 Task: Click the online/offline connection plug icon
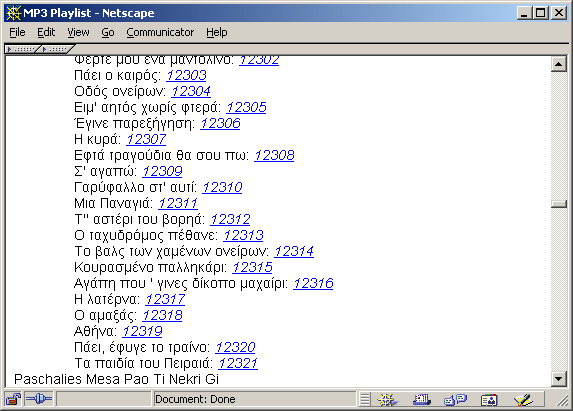(x=39, y=399)
